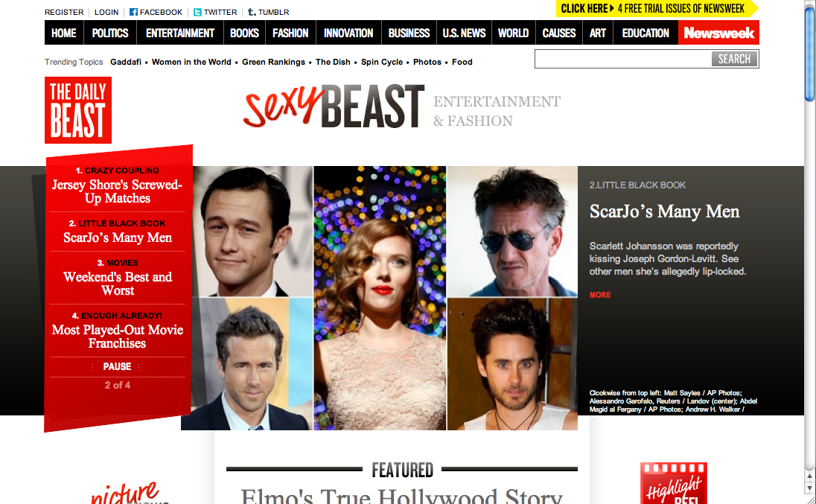
Task: Select trending topic Food
Action: point(462,62)
